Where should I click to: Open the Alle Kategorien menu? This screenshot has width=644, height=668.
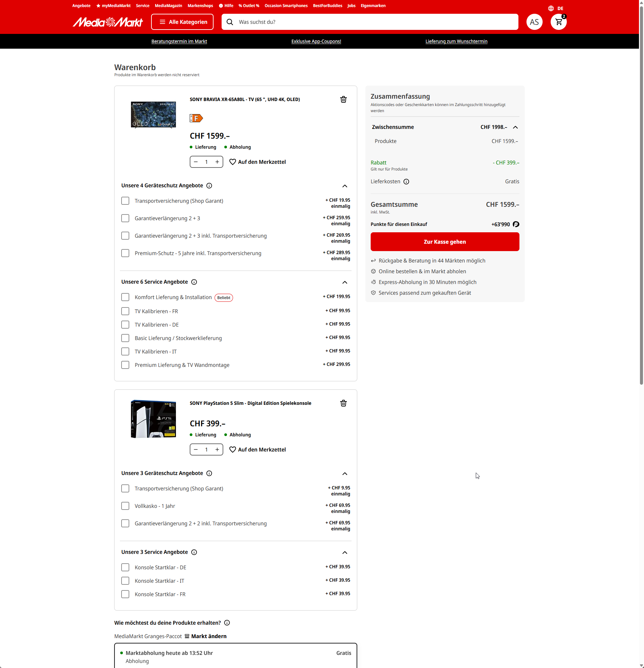point(182,22)
